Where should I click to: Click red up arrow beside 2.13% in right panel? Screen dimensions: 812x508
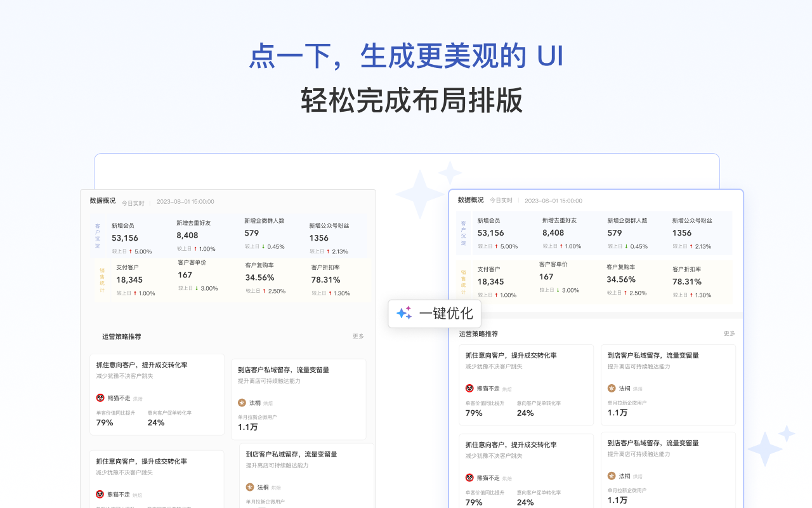691,246
